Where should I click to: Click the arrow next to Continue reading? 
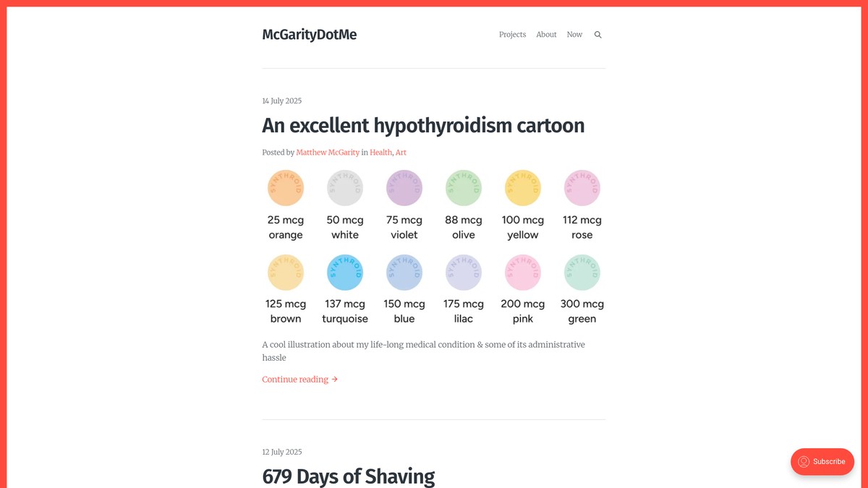coord(334,380)
